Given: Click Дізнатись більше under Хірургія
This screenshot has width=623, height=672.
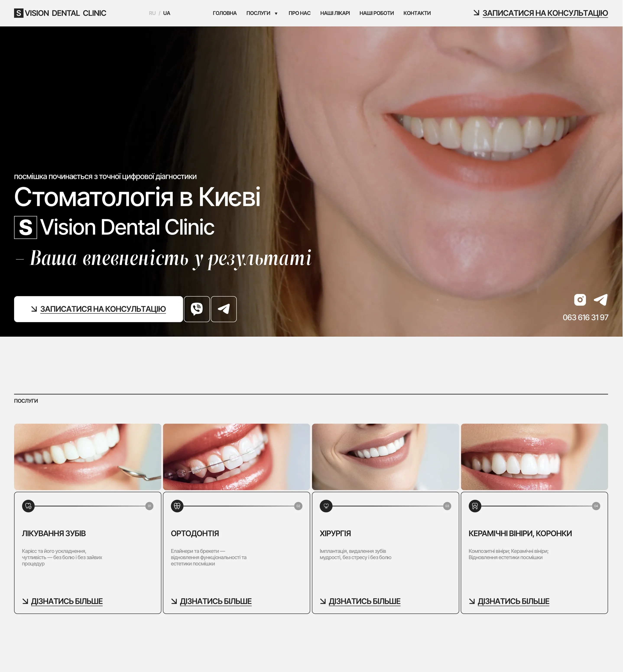Looking at the screenshot, I should tap(365, 601).
